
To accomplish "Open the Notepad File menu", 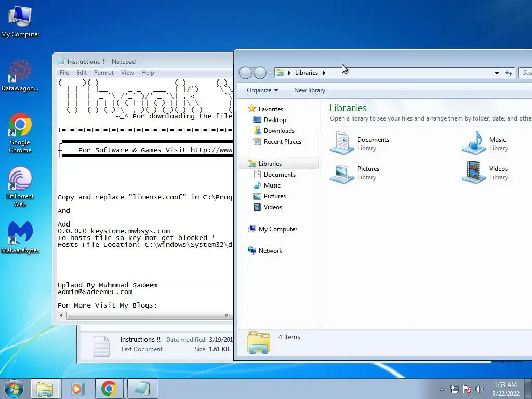I will click(x=64, y=73).
